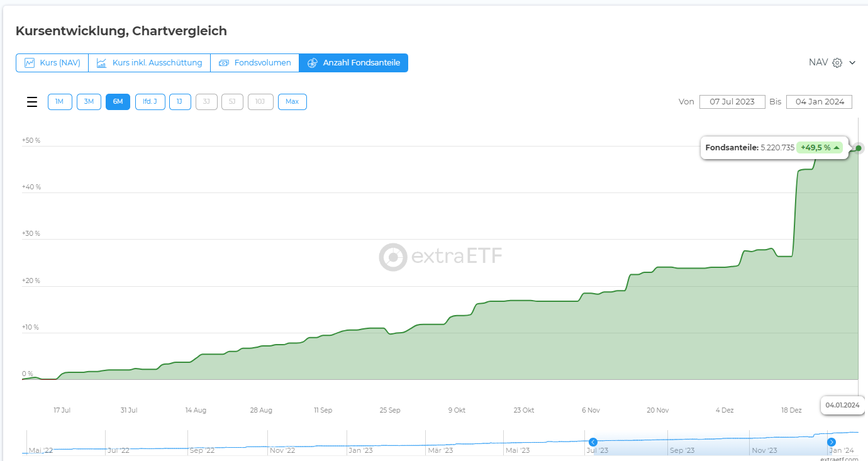Click the Kurs (NAV) line chart icon
Image resolution: width=868 pixels, height=461 pixels.
point(30,63)
